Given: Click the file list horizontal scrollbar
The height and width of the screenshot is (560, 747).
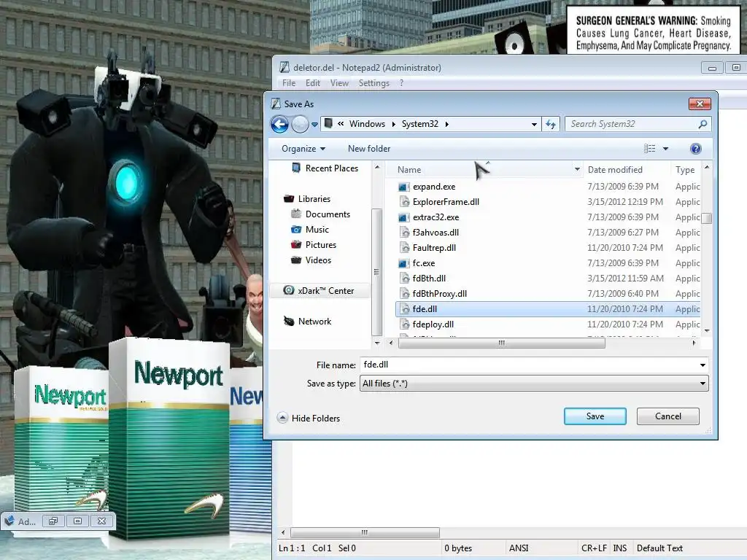Looking at the screenshot, I should coord(502,343).
